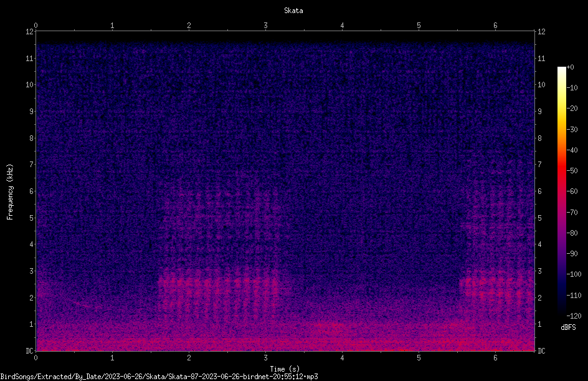Screen dimensions: 588x381
Task: Click the faint 4–6 kHz harmonic above the 2–3 second call
Action: [221, 214]
